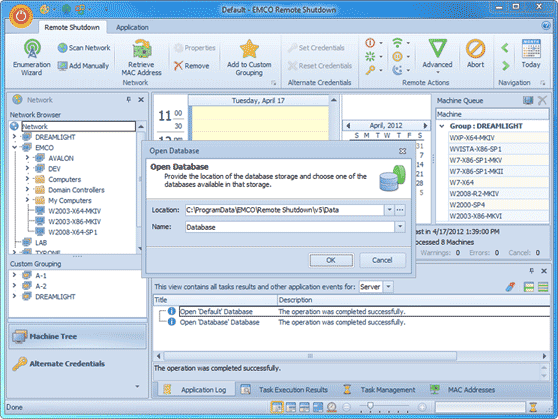
Task: Expand the AVALON tree node
Action: pyautogui.click(x=27, y=157)
